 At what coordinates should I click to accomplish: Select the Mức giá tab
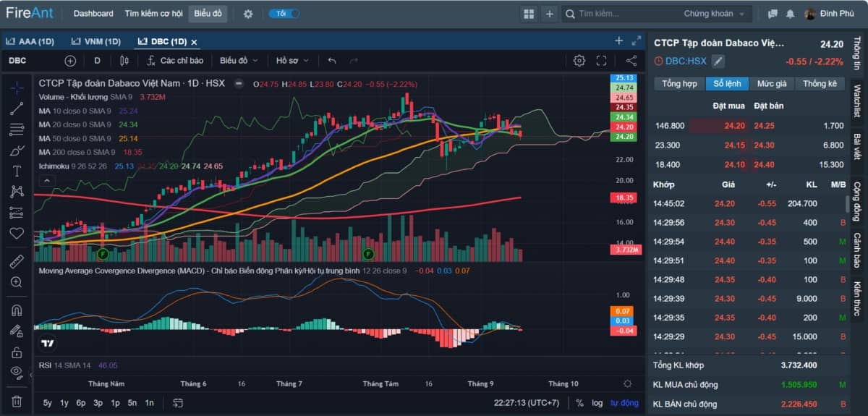(772, 84)
